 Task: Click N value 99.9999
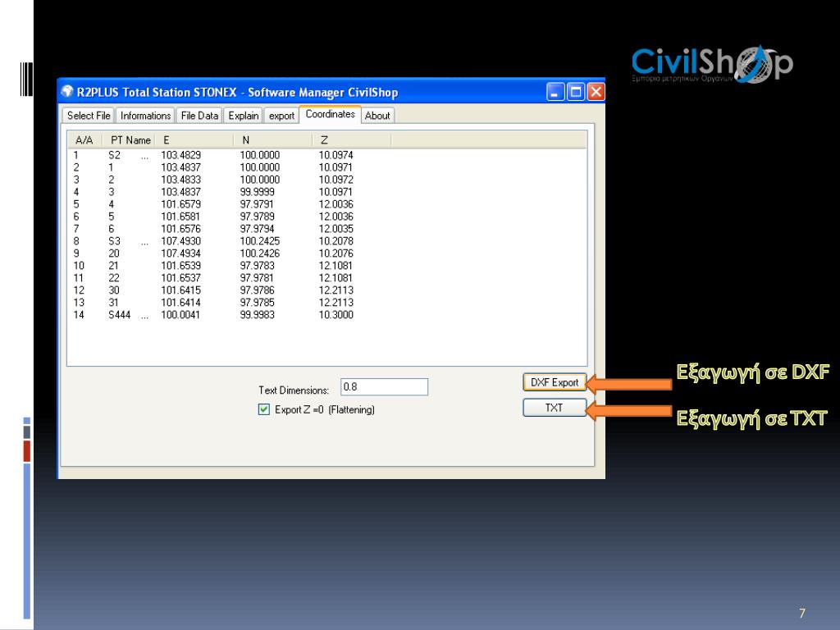click(x=257, y=192)
